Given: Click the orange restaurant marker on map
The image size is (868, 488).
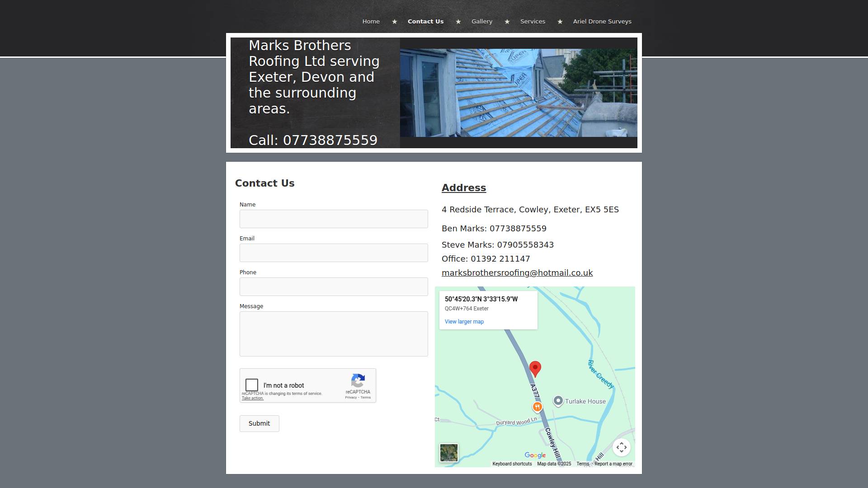Looking at the screenshot, I should click(537, 407).
